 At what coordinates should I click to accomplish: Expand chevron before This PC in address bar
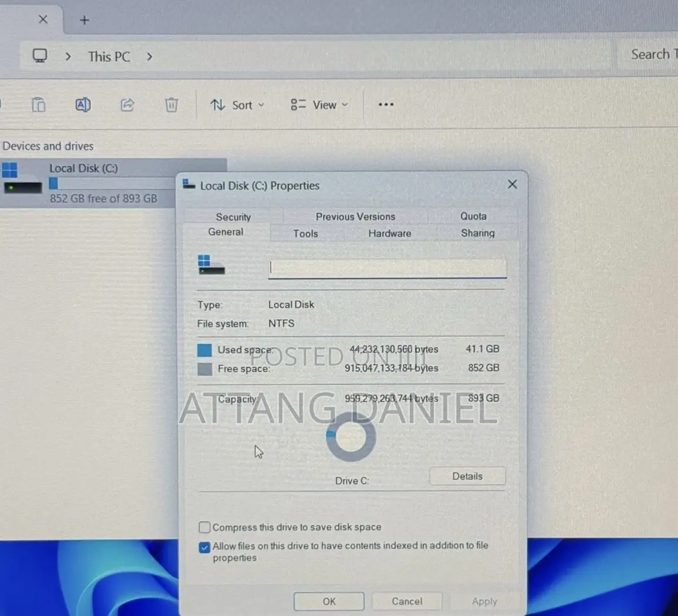68,56
